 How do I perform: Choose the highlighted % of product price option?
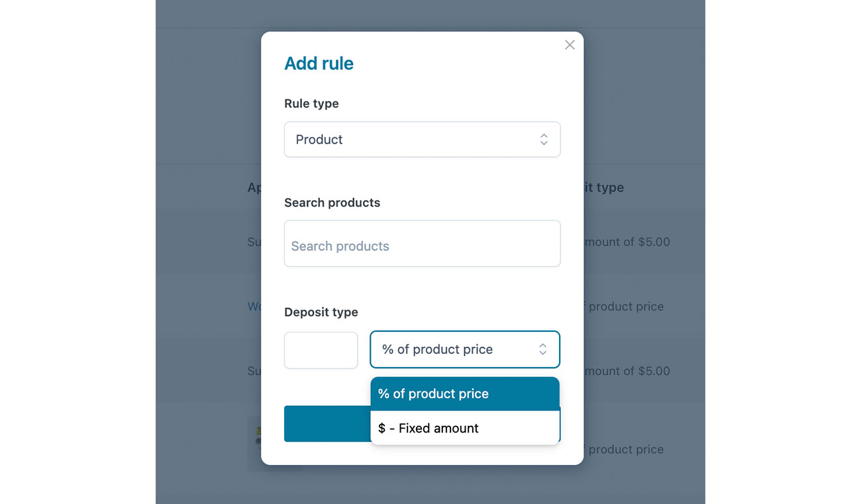[465, 393]
